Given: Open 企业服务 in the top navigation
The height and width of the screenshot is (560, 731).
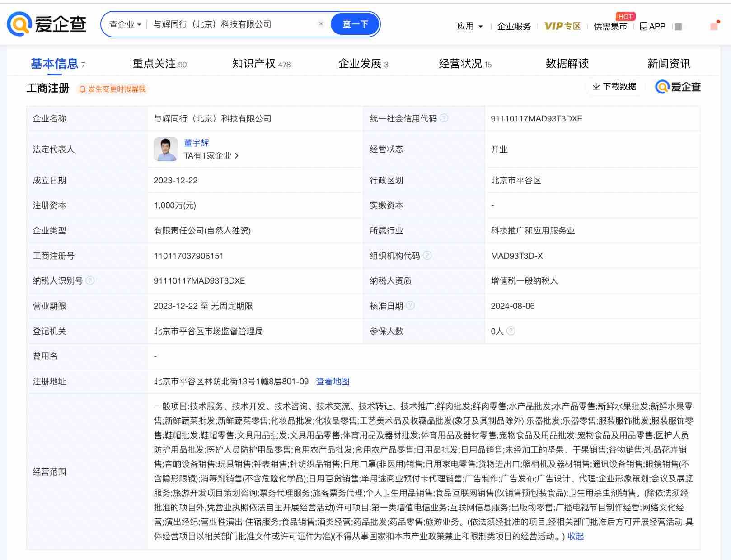Looking at the screenshot, I should (x=514, y=26).
